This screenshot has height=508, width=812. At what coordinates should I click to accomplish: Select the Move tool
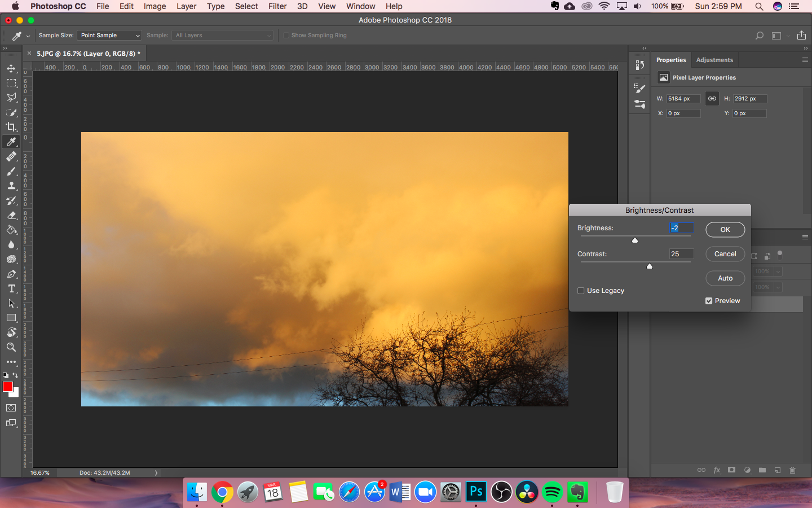(x=11, y=68)
